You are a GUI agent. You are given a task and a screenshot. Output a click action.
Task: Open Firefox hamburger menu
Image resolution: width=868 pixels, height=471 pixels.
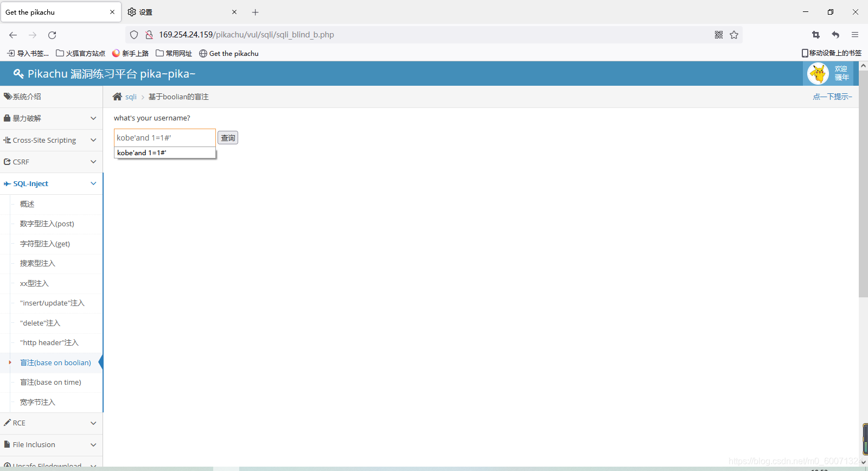(855, 35)
